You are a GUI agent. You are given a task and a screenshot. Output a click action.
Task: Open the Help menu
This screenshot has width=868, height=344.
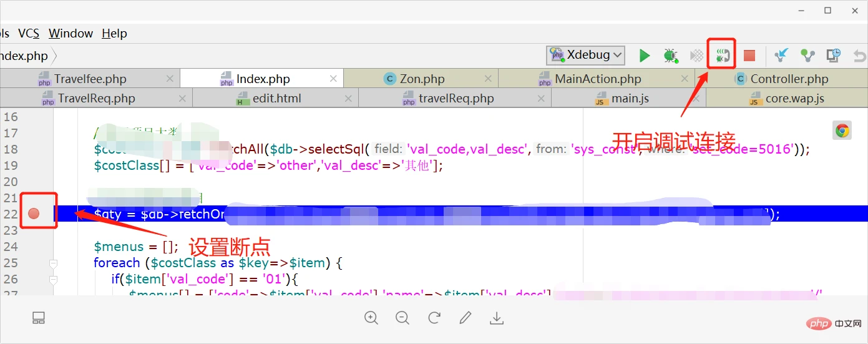coord(114,33)
